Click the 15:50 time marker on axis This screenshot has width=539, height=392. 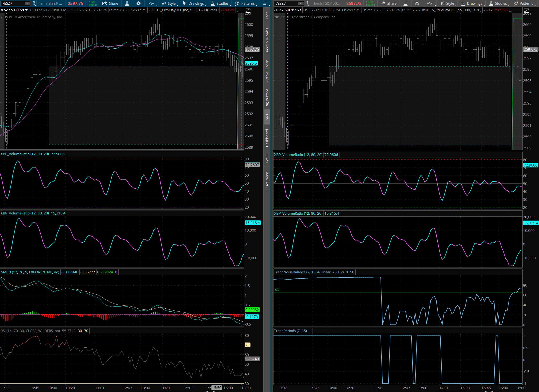[216, 388]
